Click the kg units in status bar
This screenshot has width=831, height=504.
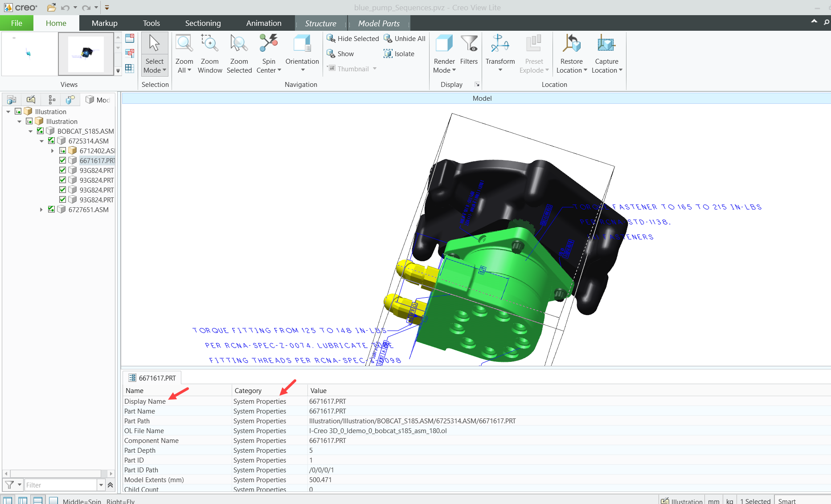729,501
